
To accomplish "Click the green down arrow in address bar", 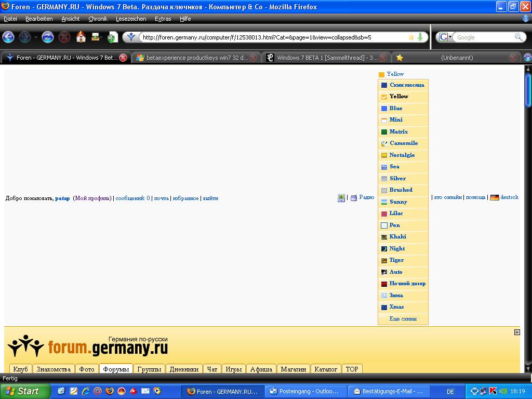I will coord(420,37).
